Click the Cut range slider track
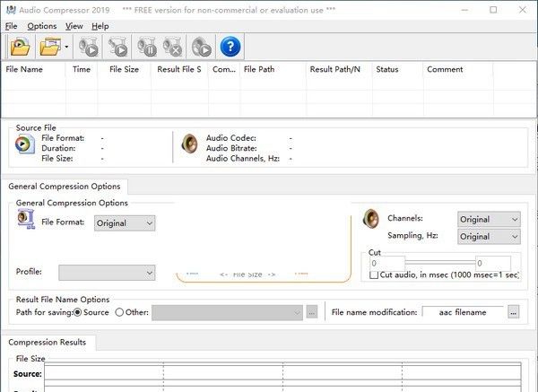 440,263
